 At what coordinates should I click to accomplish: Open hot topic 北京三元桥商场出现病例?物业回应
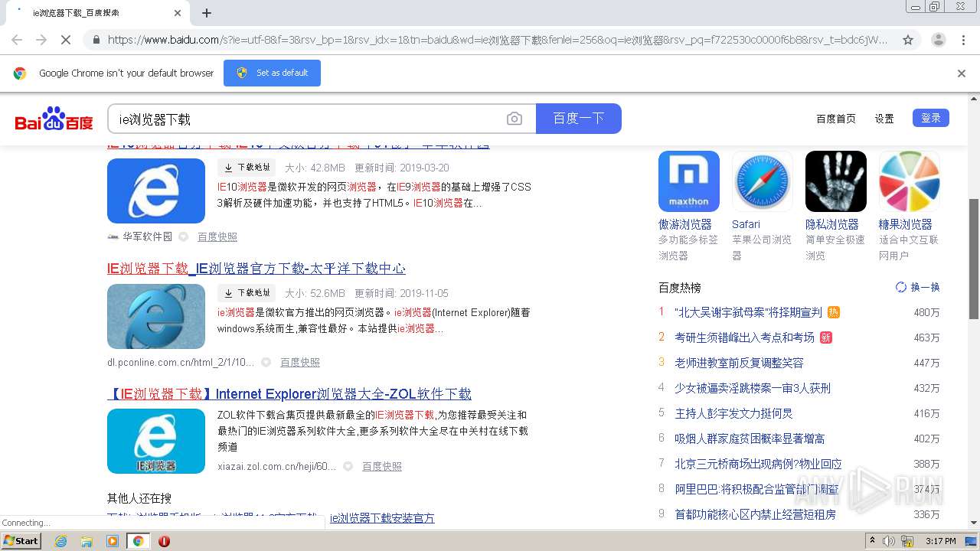(x=758, y=464)
